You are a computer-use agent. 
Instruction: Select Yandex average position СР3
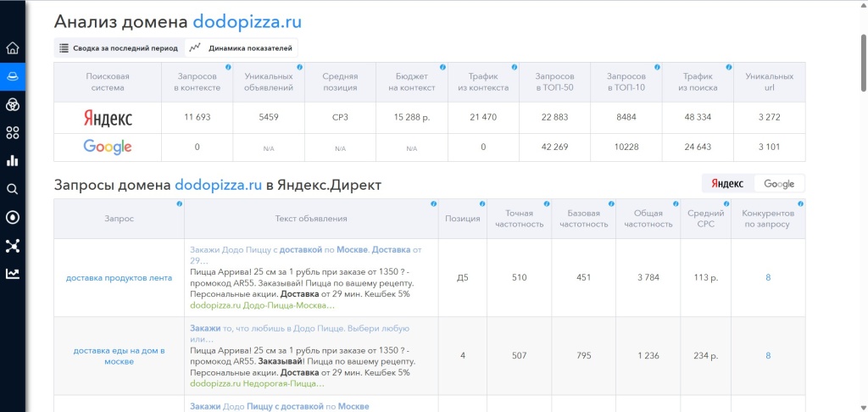pos(340,117)
